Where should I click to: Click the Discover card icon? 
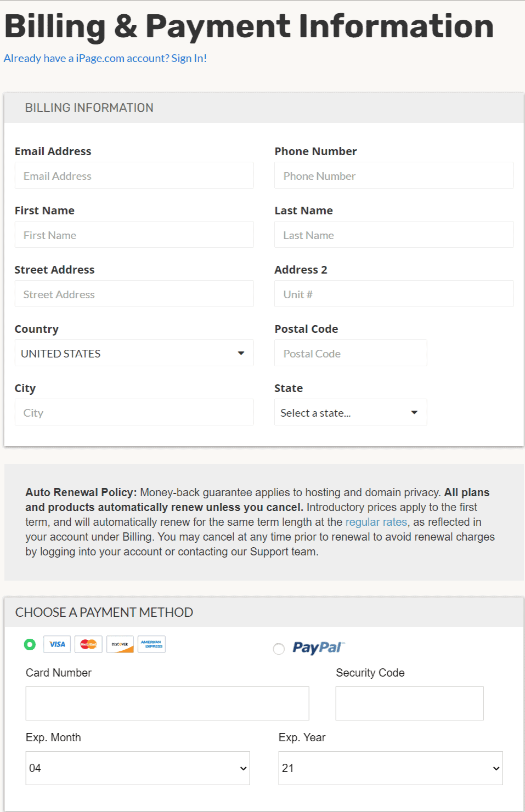[120, 644]
